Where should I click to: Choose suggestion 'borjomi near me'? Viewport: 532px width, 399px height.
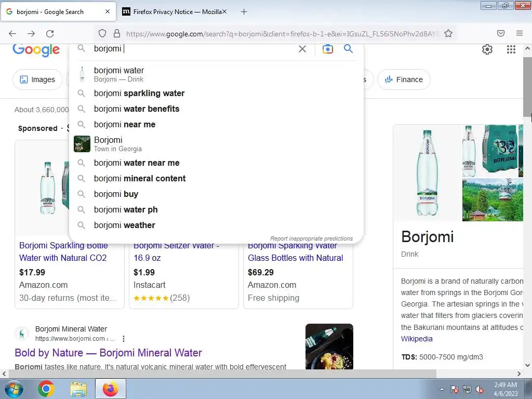216,125
